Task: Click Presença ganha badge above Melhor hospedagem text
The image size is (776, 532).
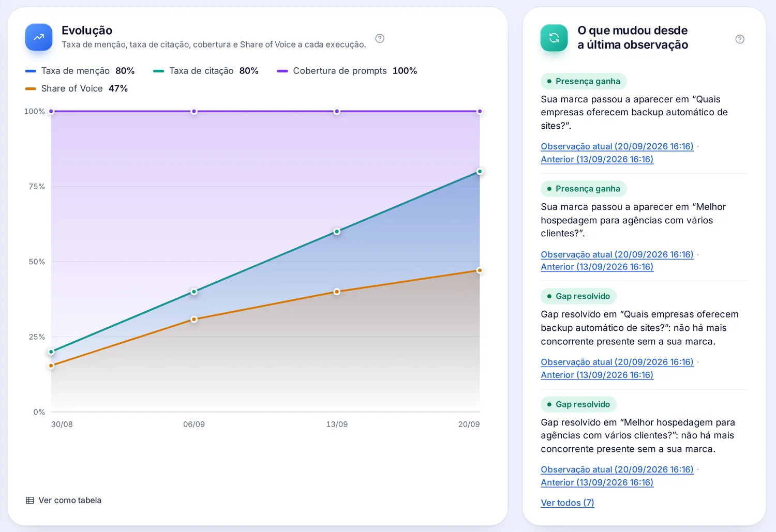Action: [x=584, y=189]
